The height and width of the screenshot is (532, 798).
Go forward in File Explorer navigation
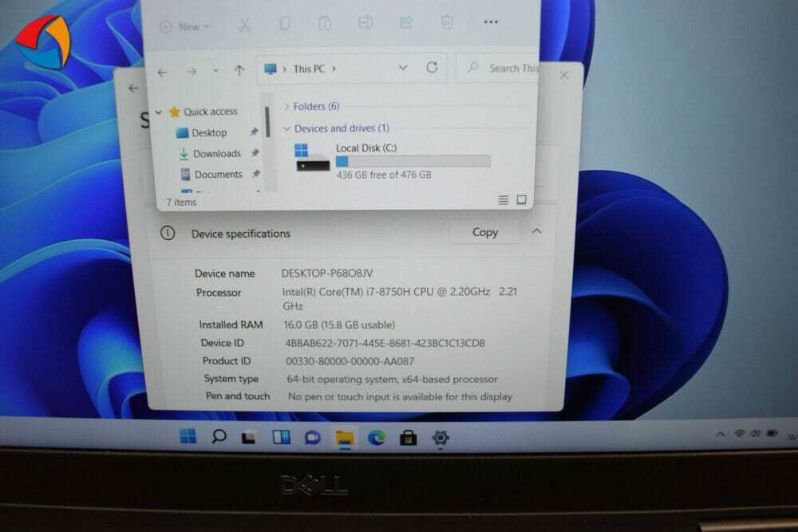click(x=192, y=72)
